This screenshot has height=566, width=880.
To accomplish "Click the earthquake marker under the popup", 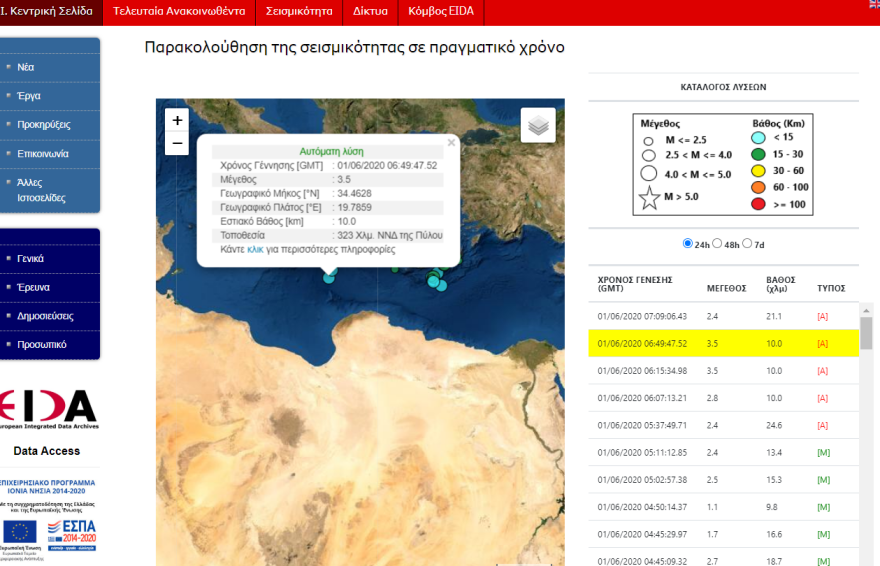I will 329,277.
